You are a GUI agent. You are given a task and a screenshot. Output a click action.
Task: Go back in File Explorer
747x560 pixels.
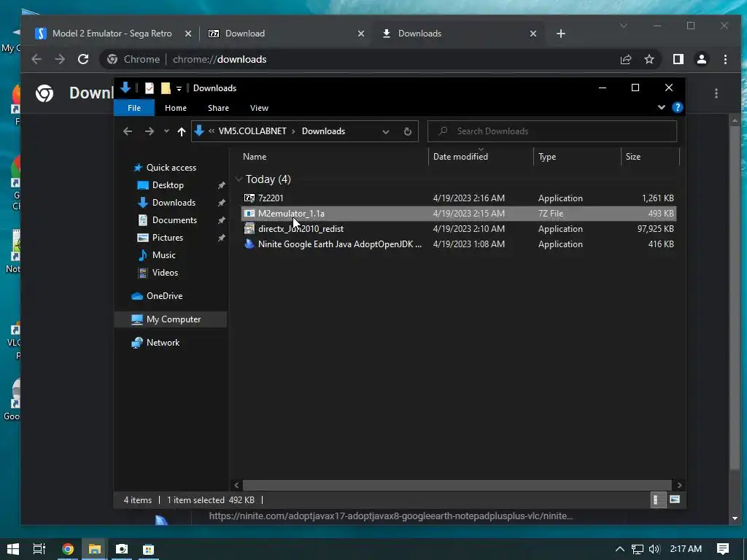(127, 131)
